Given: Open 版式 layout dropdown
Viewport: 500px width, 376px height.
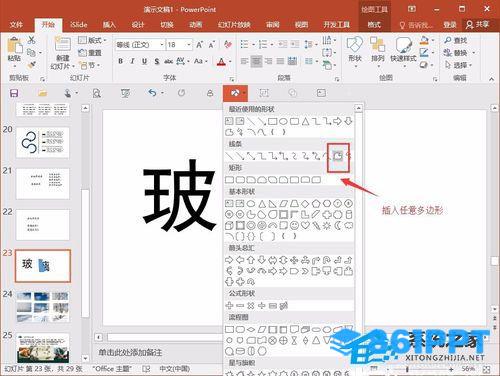Looking at the screenshot, I should pyautogui.click(x=92, y=41).
